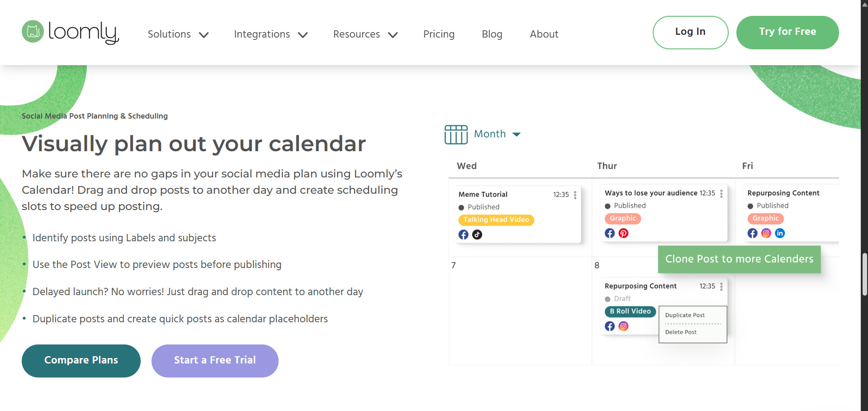Click the LinkedIn icon on Repurposing Content post
868x411 pixels.
tap(779, 233)
